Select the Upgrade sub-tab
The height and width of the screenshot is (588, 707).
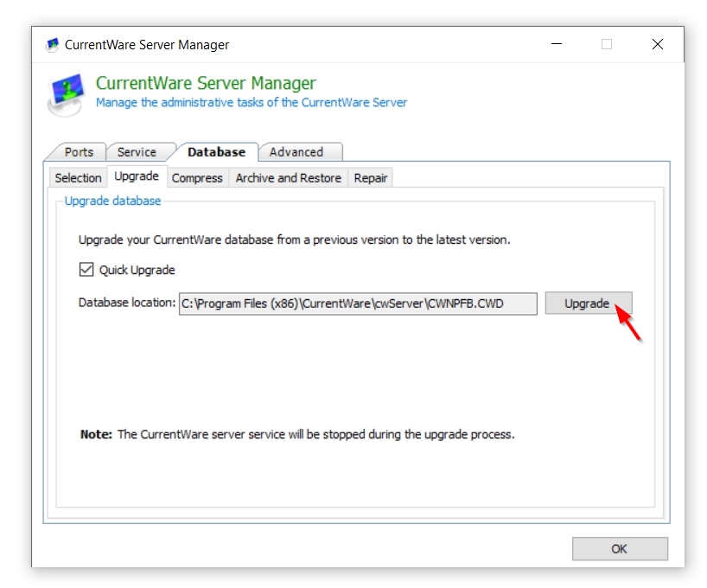(x=137, y=176)
